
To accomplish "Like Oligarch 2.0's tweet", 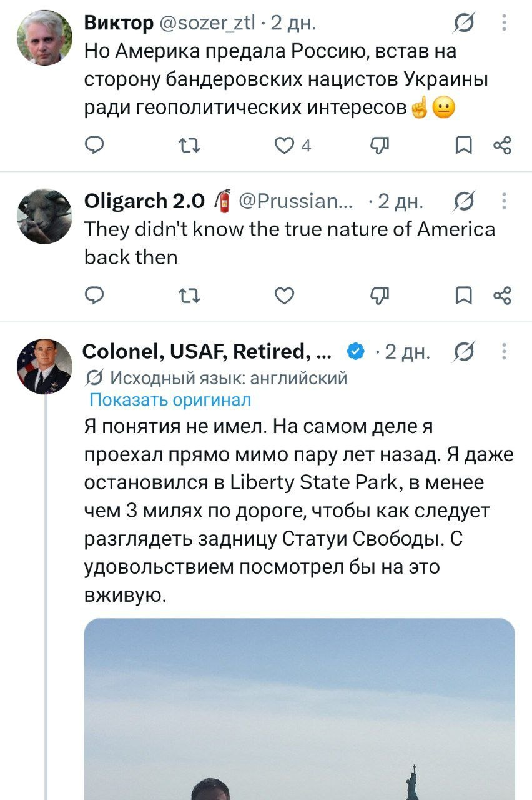I will pyautogui.click(x=284, y=295).
